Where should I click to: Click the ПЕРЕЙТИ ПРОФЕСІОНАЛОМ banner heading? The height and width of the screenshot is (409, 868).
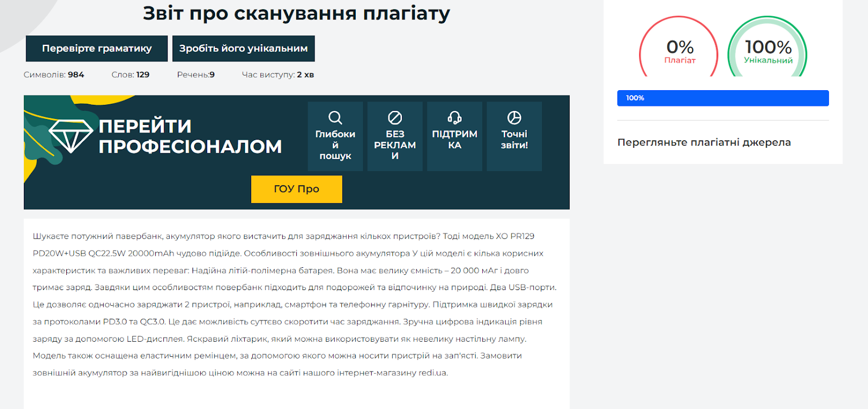click(x=190, y=136)
